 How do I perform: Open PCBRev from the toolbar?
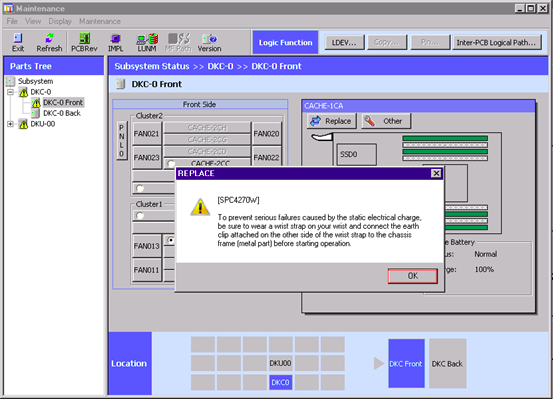coord(84,42)
